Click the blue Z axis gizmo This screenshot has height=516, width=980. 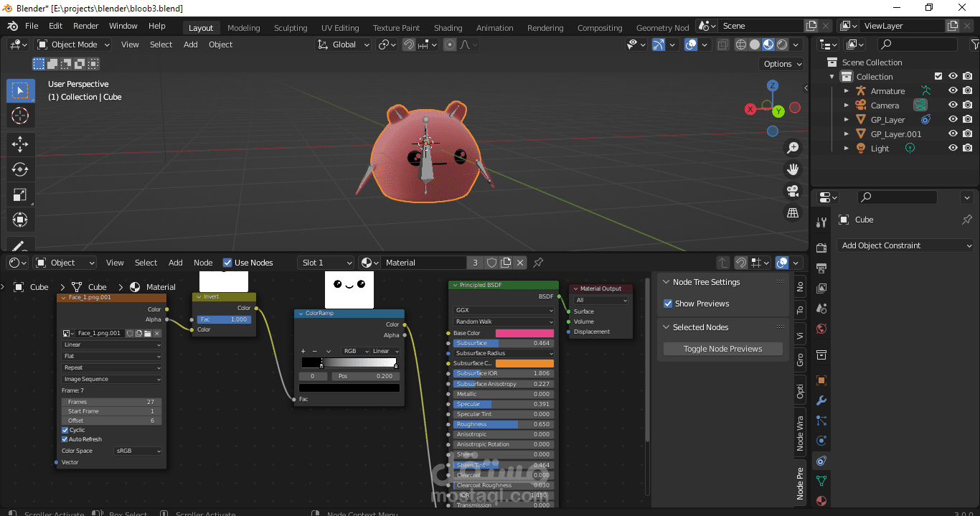[x=773, y=85]
